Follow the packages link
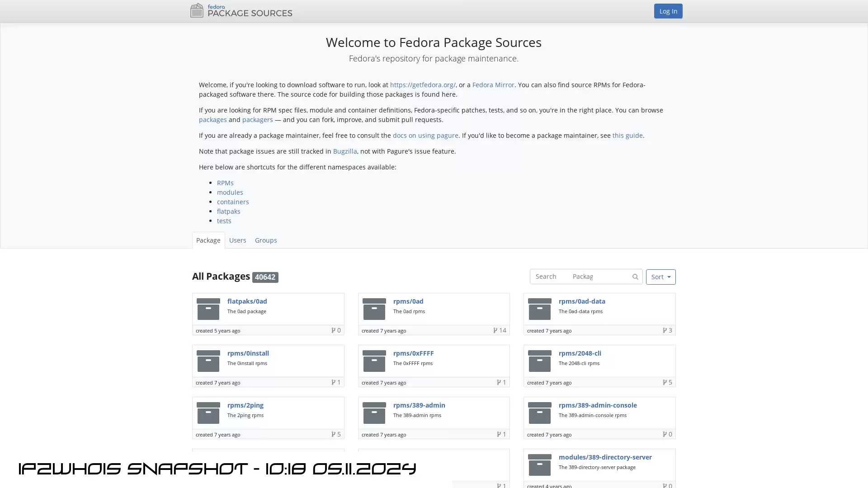 (212, 120)
